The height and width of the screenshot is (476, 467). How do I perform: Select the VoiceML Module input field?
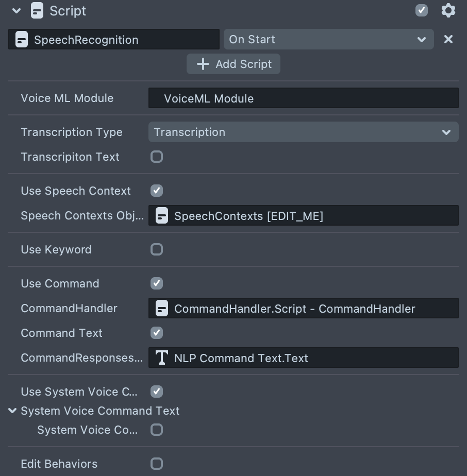303,98
